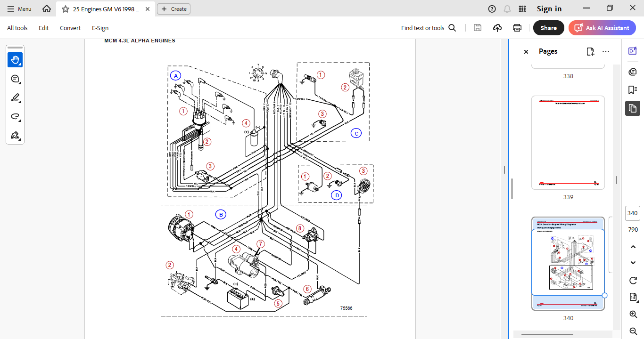The height and width of the screenshot is (339, 644).
Task: Select the page 340 thumbnail
Action: (568, 264)
